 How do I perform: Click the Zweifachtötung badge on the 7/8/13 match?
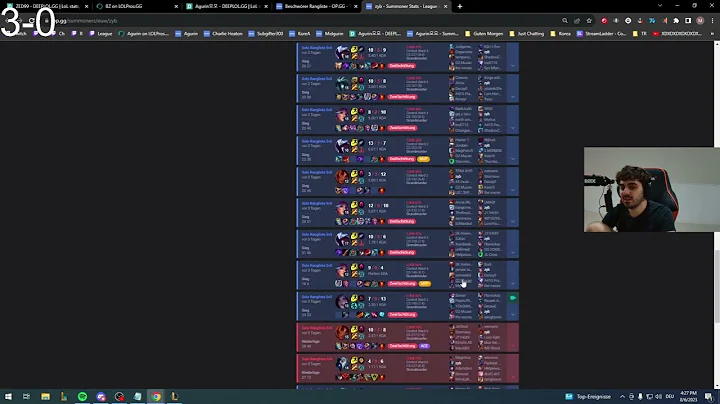click(402, 315)
